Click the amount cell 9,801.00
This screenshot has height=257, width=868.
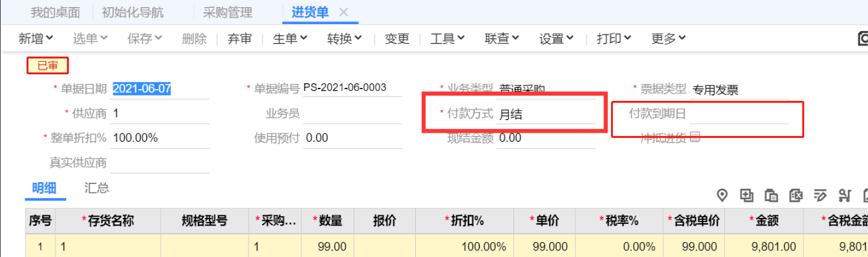(x=763, y=247)
